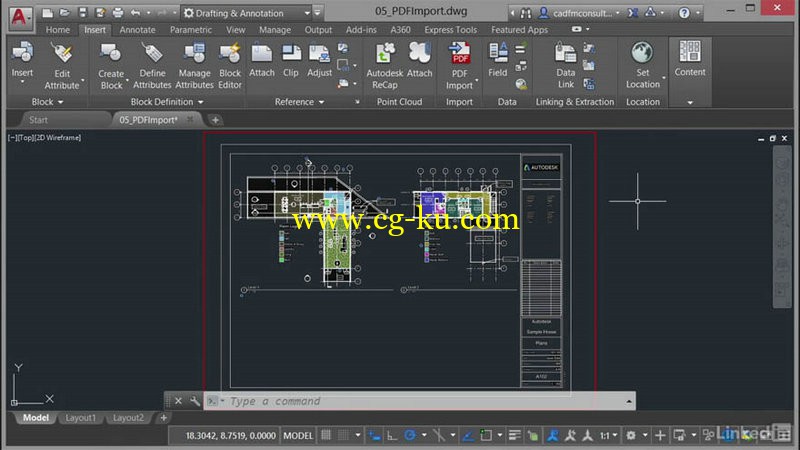Select the Clip reference tool
Viewport: 800px width, 450px height.
pos(291,60)
